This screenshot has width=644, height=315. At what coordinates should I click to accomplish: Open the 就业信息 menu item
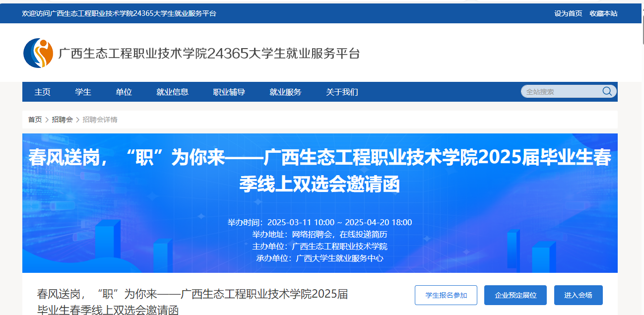pos(173,92)
